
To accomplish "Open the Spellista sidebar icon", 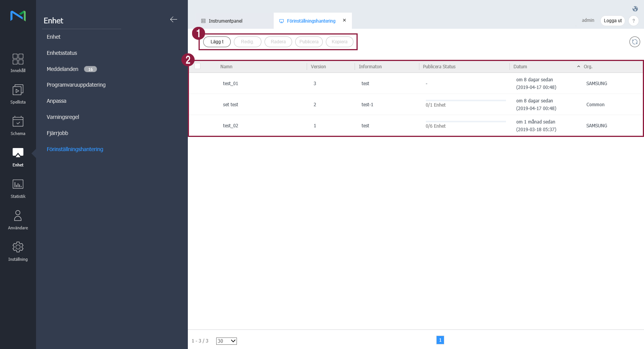I will click(18, 91).
